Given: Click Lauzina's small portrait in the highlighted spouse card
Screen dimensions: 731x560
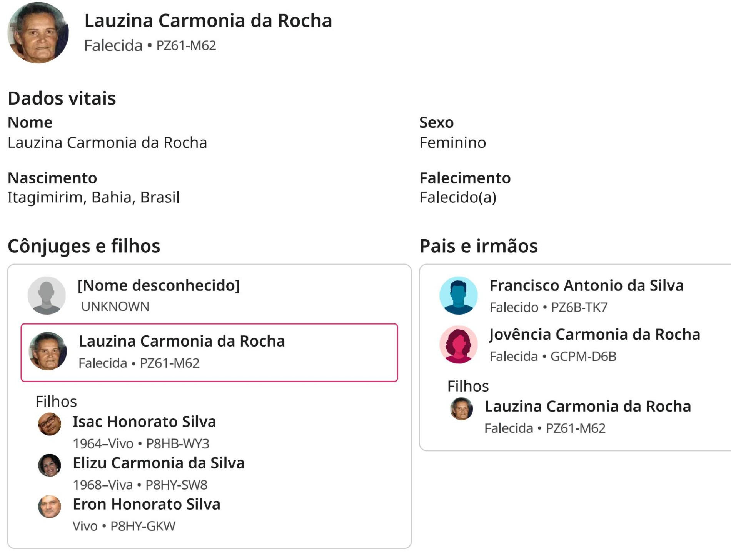Looking at the screenshot, I should click(48, 351).
